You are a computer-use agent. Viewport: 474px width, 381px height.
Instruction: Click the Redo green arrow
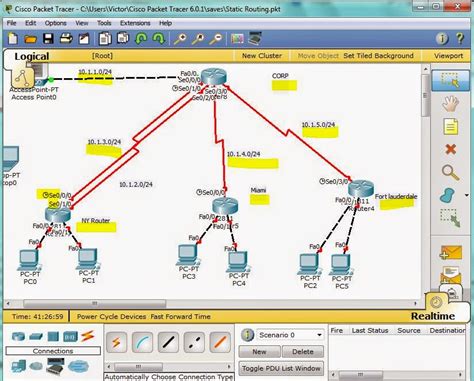click(x=159, y=39)
